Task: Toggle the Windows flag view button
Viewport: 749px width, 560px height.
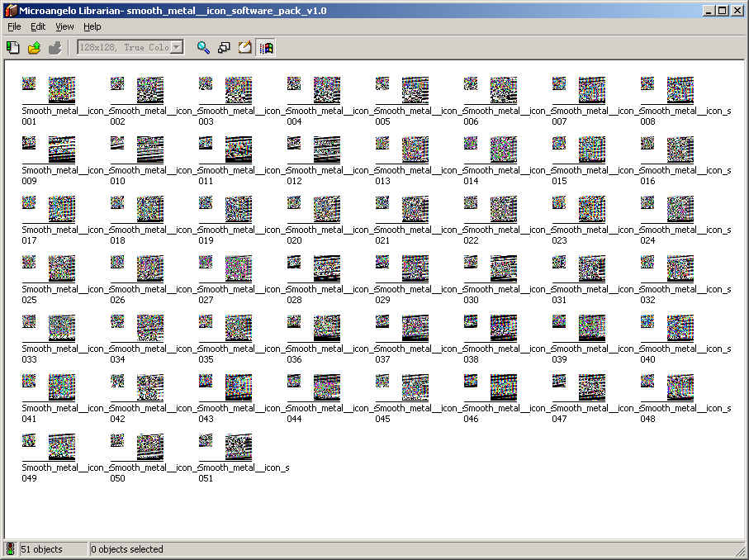Action: coord(266,47)
